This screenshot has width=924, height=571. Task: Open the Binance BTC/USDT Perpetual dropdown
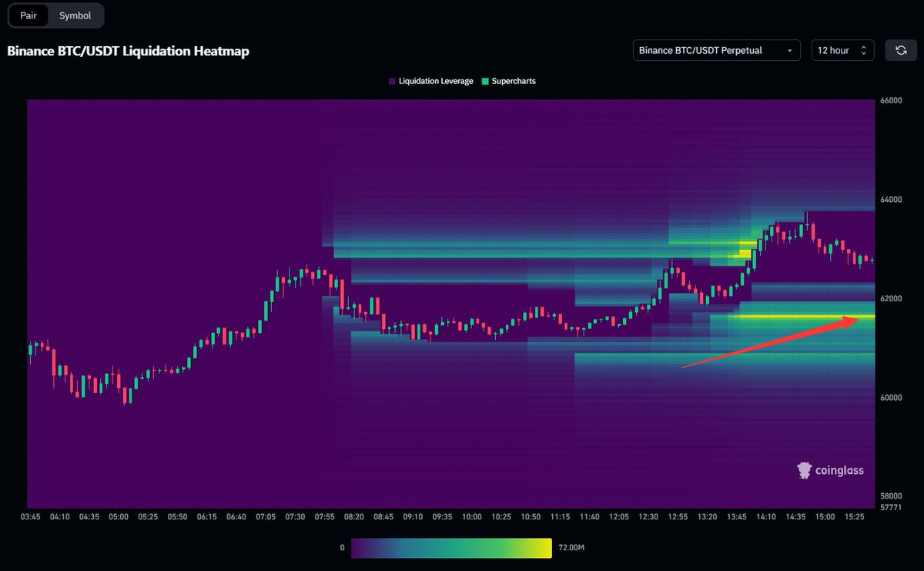pos(716,50)
